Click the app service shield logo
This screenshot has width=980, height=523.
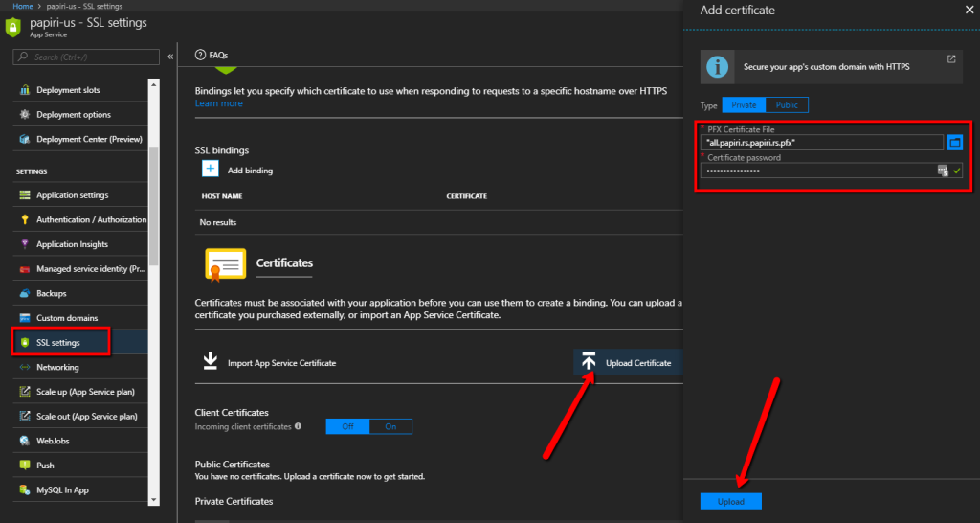(x=13, y=28)
